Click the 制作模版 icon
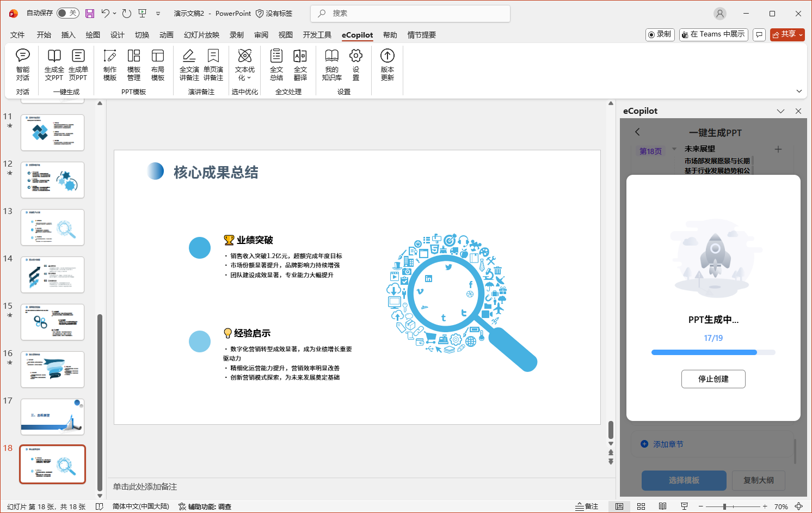 click(110, 65)
